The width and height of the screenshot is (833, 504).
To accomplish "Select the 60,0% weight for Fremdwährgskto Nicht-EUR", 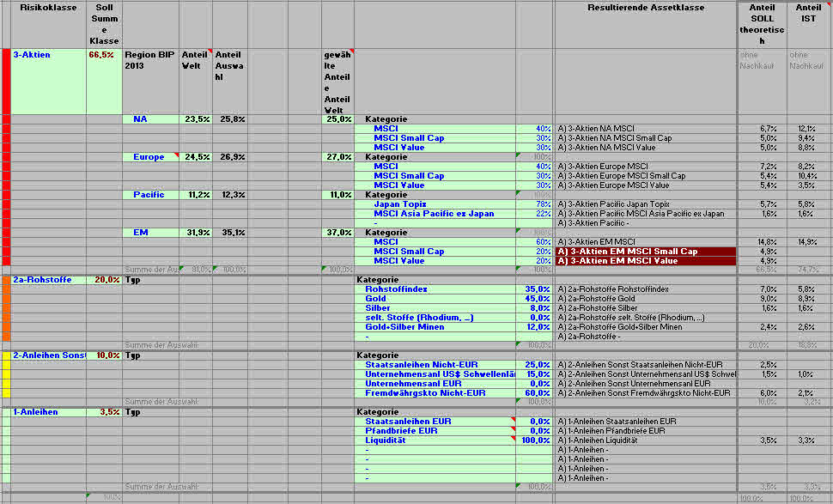I will click(534, 393).
